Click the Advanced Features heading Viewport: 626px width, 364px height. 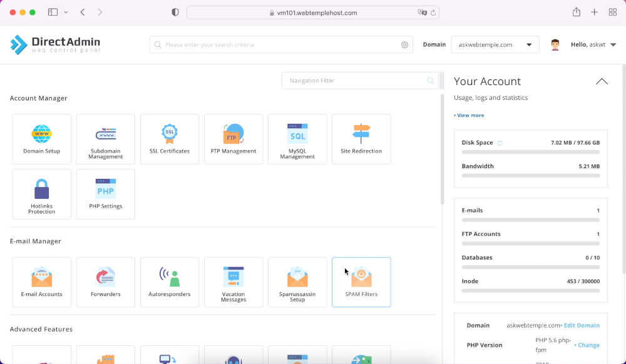(x=41, y=330)
